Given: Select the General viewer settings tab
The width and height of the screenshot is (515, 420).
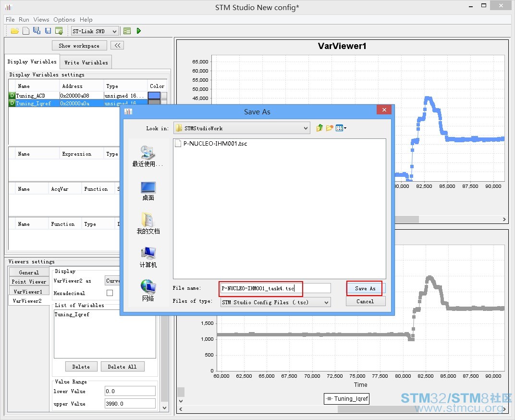Looking at the screenshot, I should tap(29, 272).
